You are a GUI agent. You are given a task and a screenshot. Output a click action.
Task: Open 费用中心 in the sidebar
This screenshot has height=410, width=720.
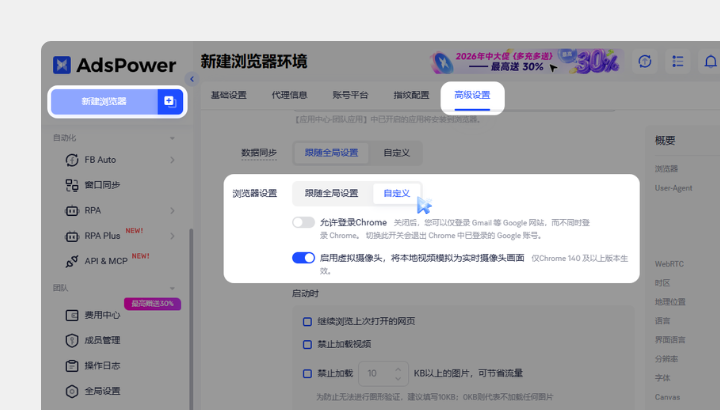(102, 315)
